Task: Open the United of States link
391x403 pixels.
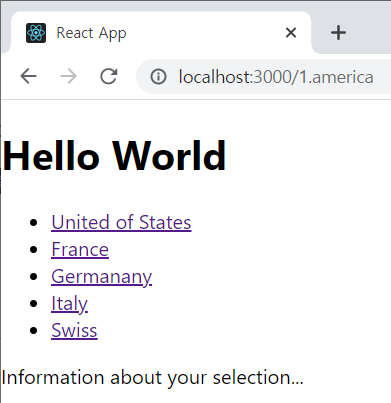Action: (x=121, y=222)
